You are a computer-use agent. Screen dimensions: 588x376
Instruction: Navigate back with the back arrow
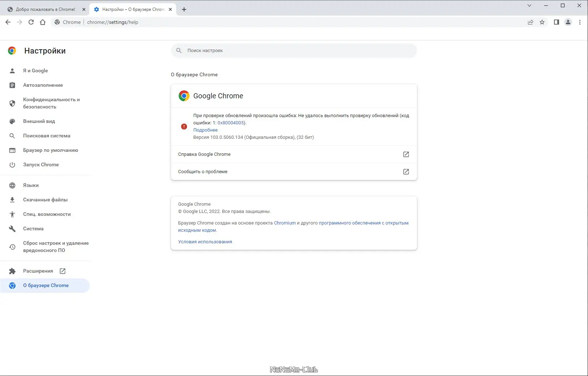click(8, 22)
